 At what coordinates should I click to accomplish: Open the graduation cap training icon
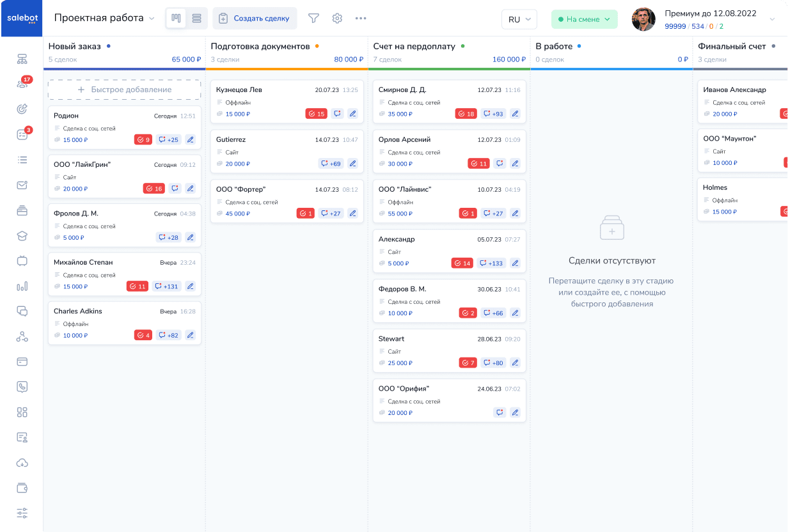point(22,236)
